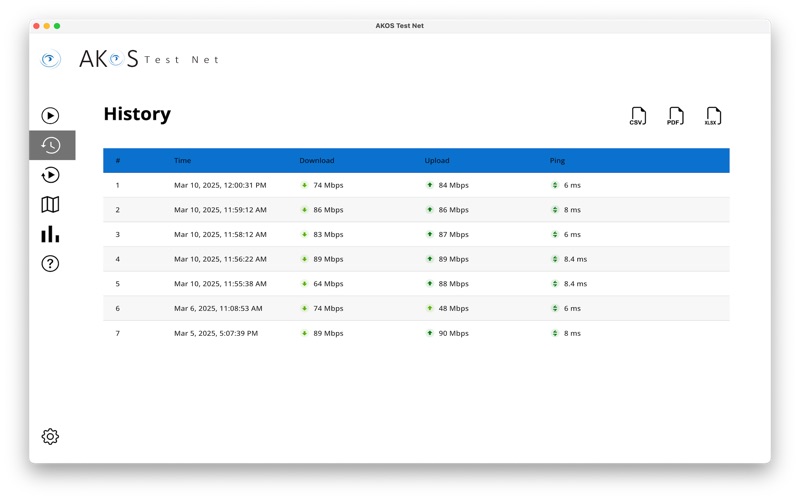
Task: Click the ping icon in row 4
Action: pos(555,259)
